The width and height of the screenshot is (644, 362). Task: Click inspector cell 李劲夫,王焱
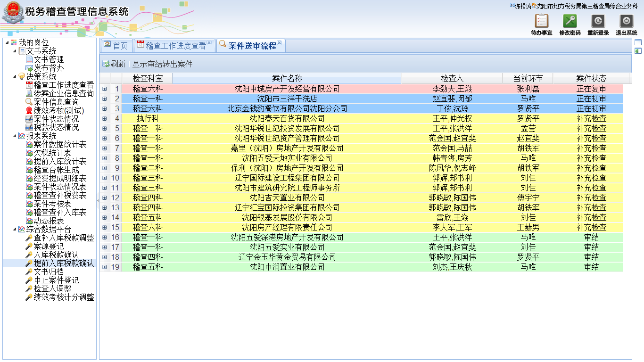pos(452,89)
